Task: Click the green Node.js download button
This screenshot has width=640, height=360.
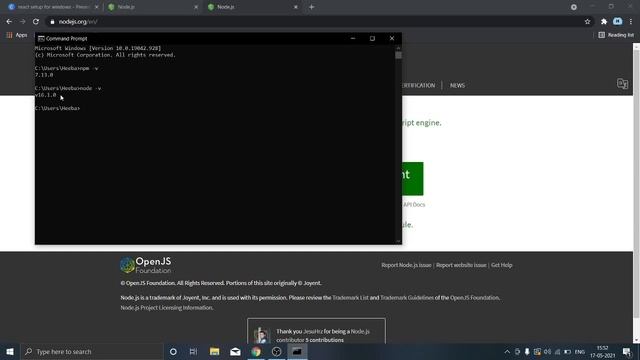Action: pyautogui.click(x=413, y=178)
